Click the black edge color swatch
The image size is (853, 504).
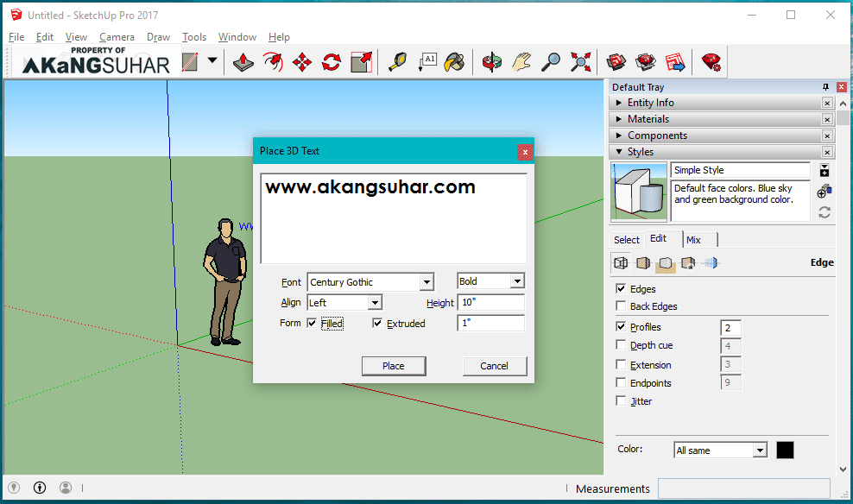(785, 450)
